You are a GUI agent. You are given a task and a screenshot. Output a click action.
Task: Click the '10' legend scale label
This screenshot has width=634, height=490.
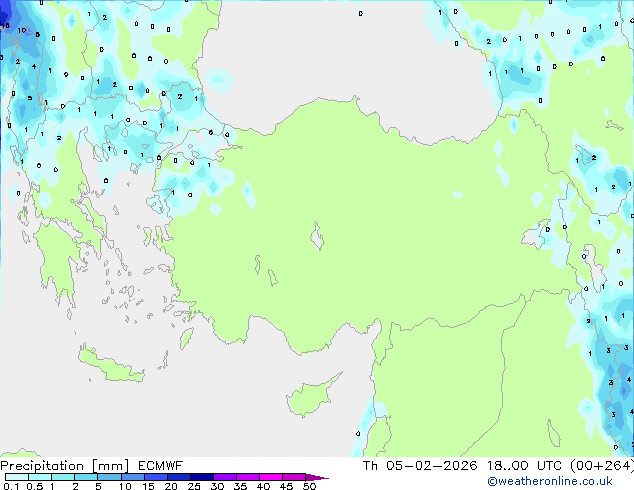point(125,486)
